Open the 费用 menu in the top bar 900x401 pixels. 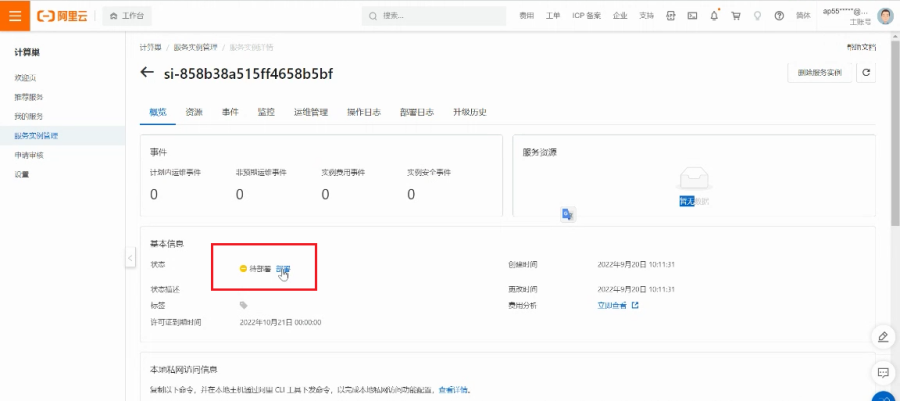point(526,16)
